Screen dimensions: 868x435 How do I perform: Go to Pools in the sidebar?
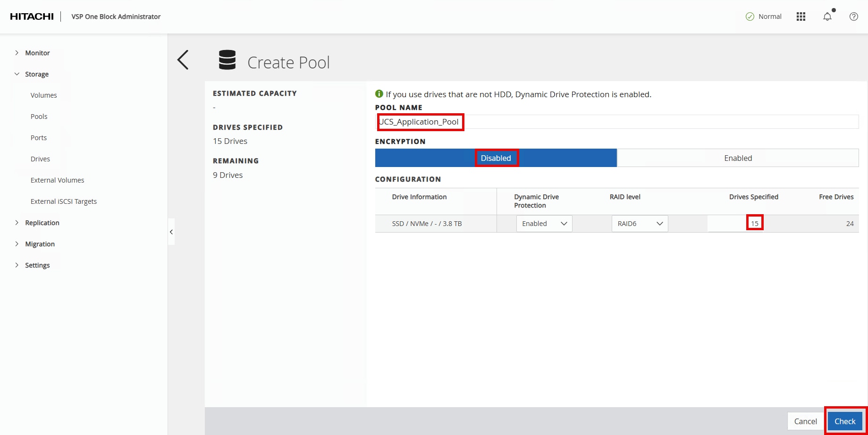(39, 117)
